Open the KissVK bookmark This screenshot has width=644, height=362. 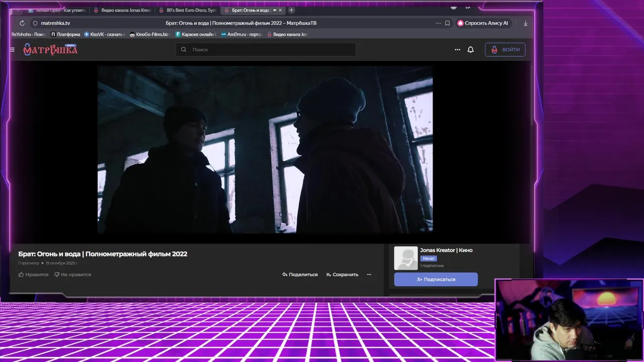(104, 34)
